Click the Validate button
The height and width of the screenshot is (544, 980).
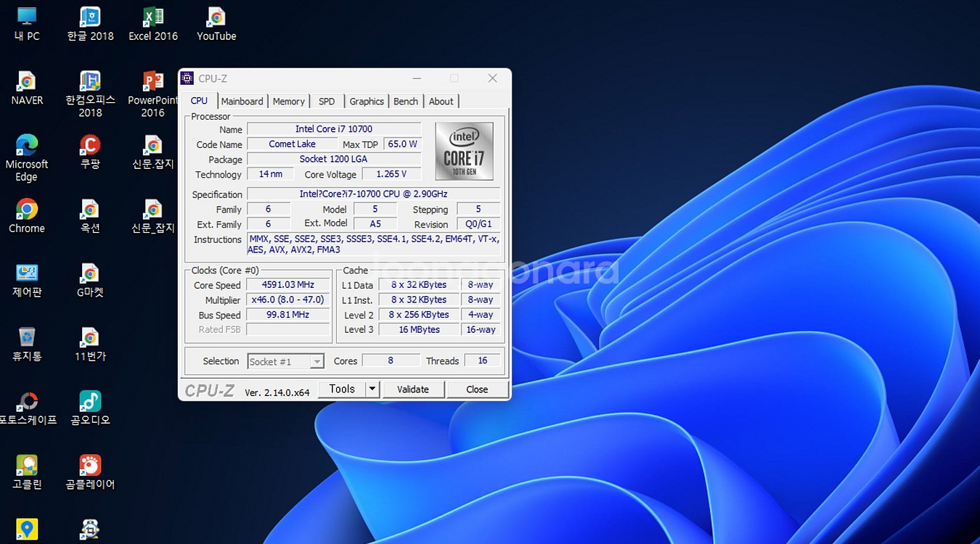pos(413,389)
